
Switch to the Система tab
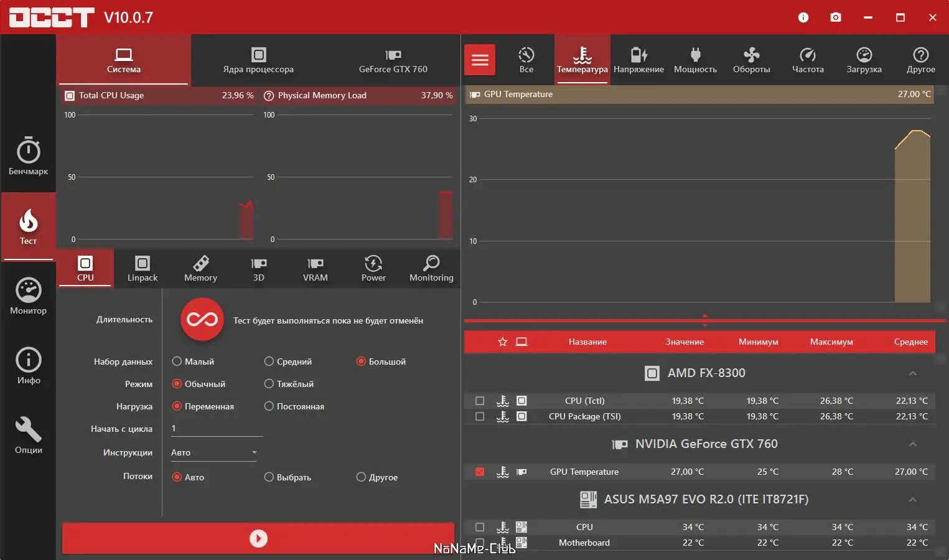click(123, 60)
